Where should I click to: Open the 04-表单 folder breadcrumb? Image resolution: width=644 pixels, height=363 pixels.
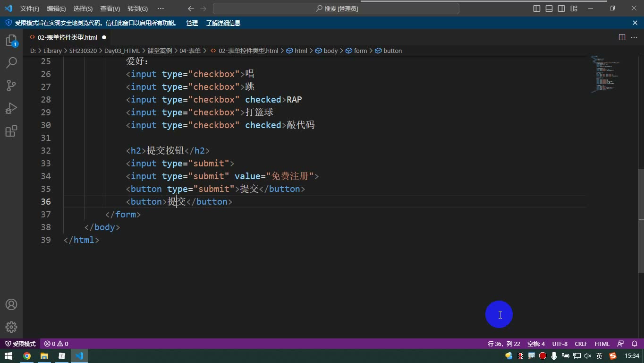[190, 51]
